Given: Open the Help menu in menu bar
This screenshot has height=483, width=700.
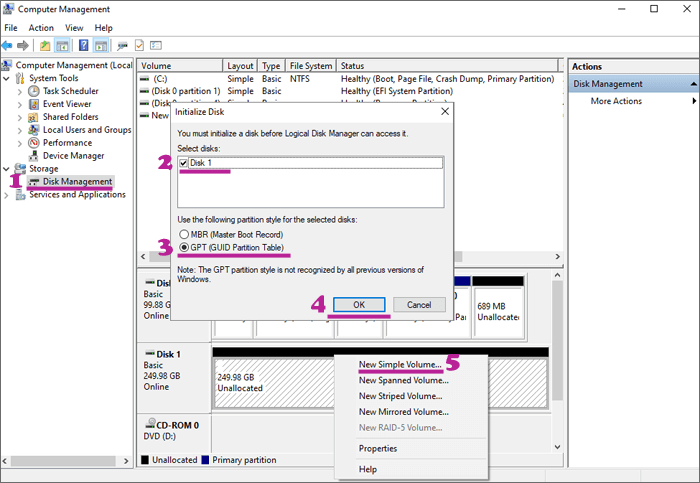Looking at the screenshot, I should 104,28.
